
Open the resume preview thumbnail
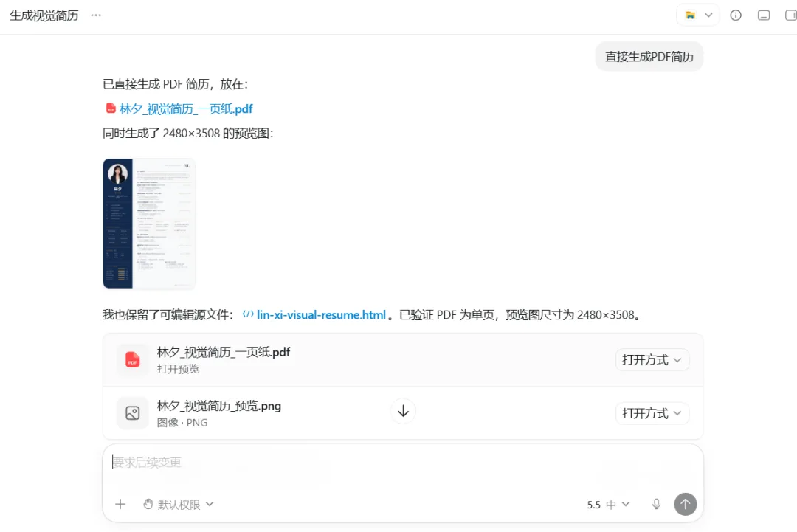pyautogui.click(x=149, y=224)
